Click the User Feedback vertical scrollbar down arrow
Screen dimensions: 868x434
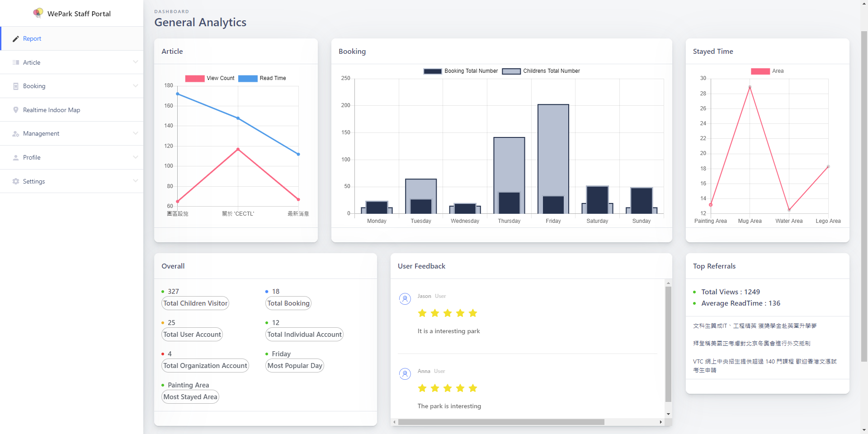(x=668, y=414)
